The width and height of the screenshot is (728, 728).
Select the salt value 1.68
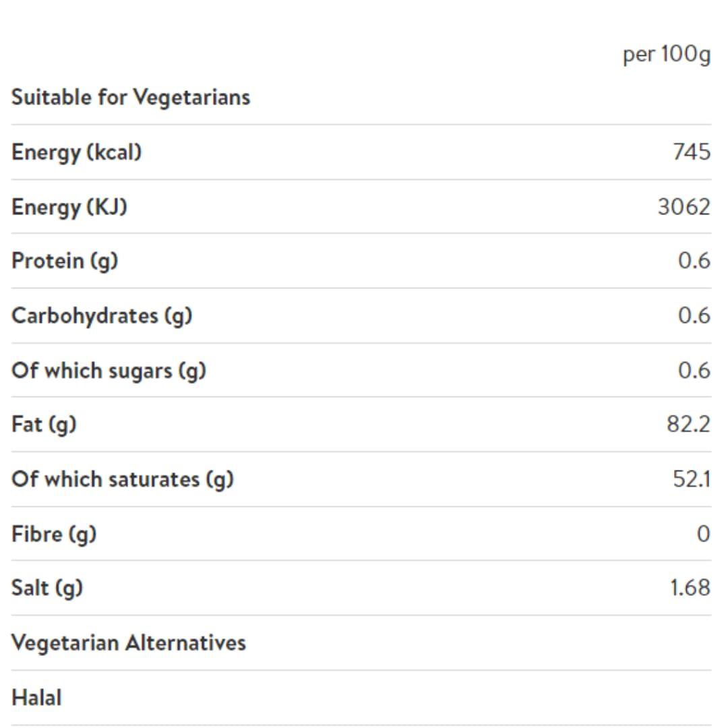click(x=690, y=588)
